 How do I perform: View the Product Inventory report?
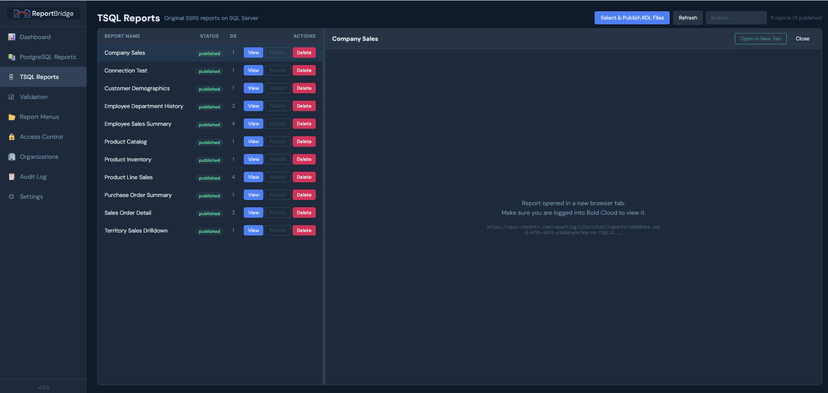tap(253, 160)
